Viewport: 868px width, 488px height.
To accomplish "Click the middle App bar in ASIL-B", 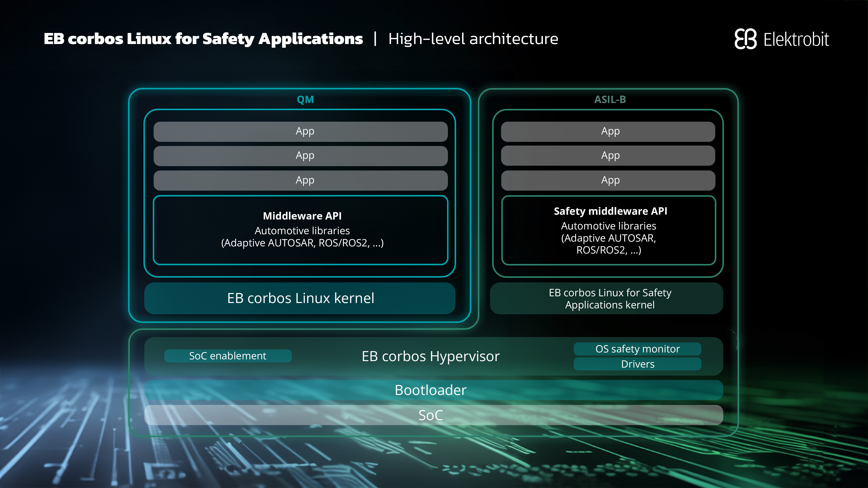I will [x=608, y=156].
